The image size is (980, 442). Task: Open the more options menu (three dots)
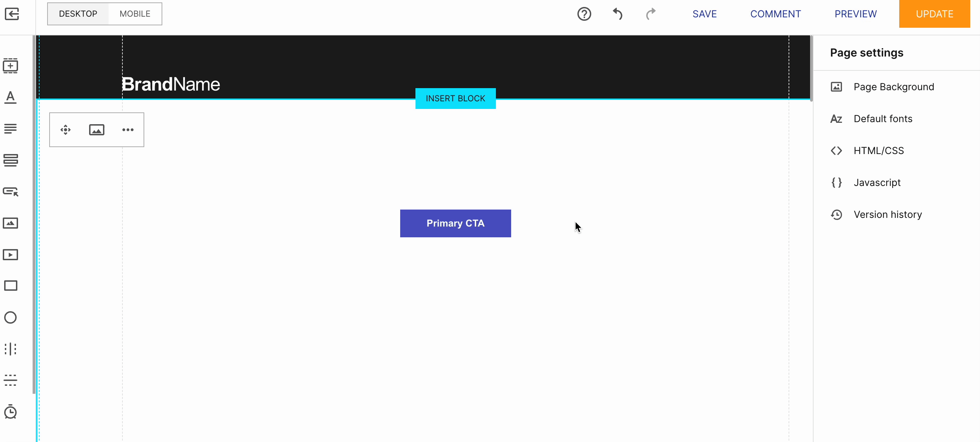coord(128,129)
